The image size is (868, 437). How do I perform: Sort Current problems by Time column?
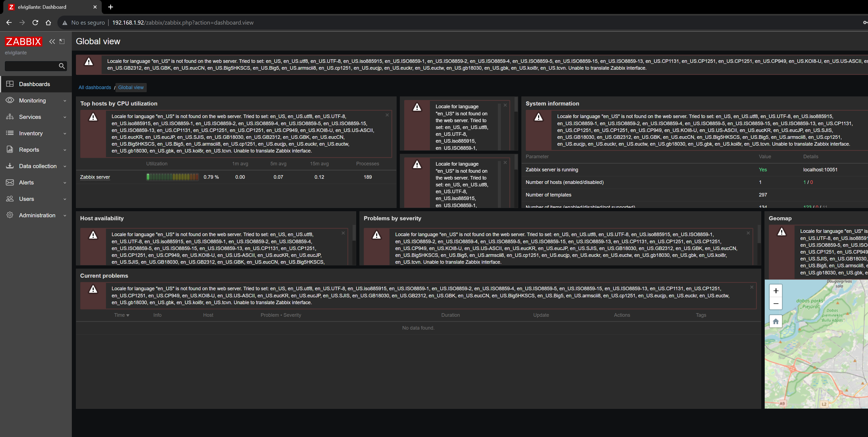coord(121,315)
